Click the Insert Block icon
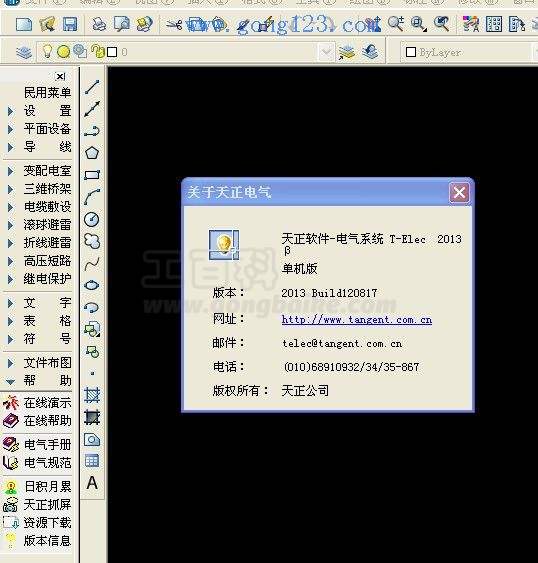Screen dimensions: 538x563 tap(92, 329)
